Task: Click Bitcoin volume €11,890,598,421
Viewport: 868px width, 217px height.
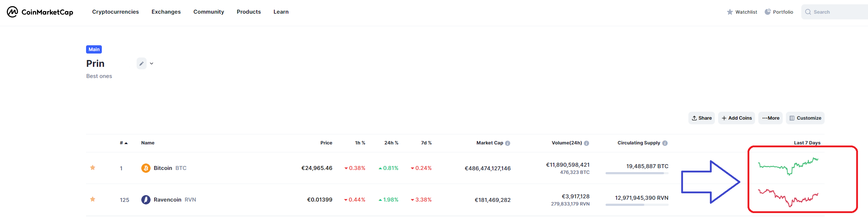Action: pyautogui.click(x=568, y=165)
